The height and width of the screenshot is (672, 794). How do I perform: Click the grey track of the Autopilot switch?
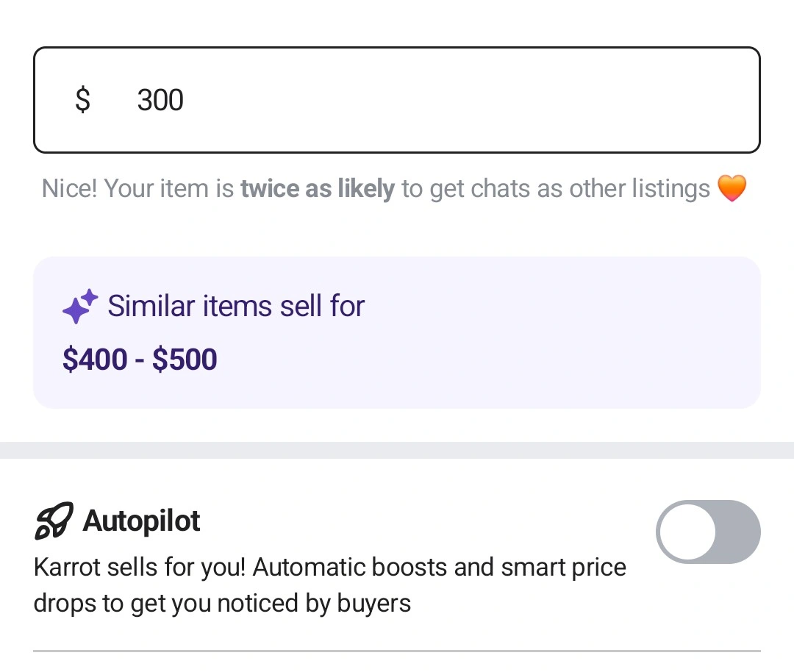738,532
